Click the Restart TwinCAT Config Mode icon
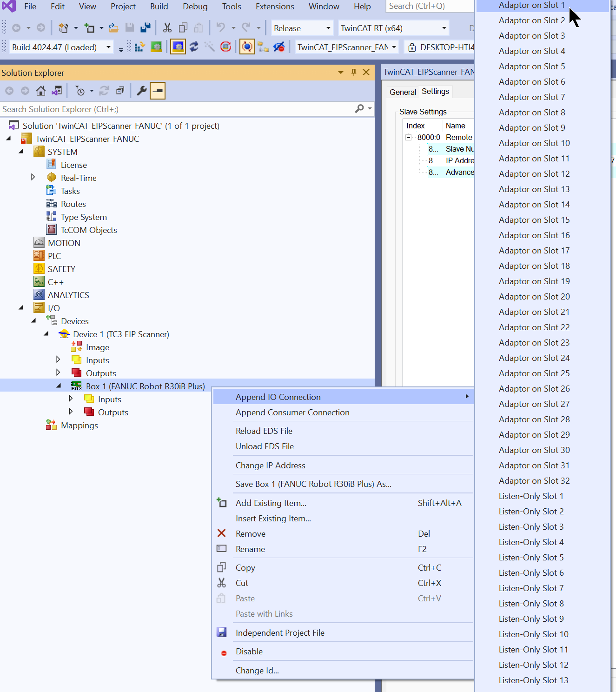The width and height of the screenshot is (616, 692). pyautogui.click(x=178, y=47)
